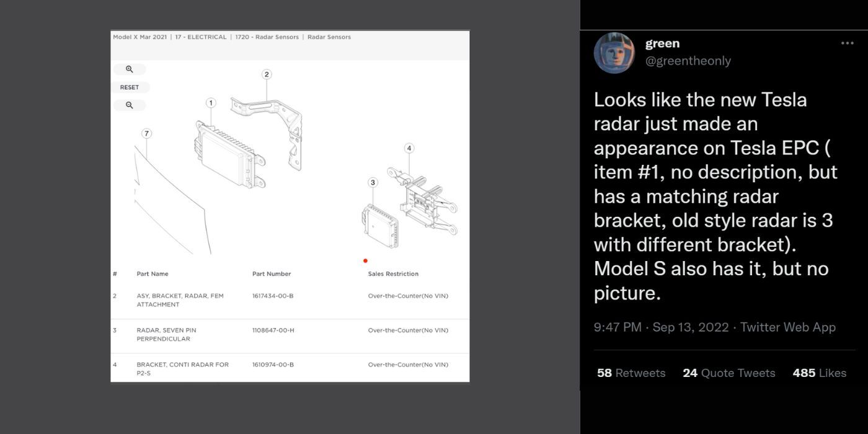Click the 485 Likes count
Image resolution: width=868 pixels, height=434 pixels.
click(820, 373)
